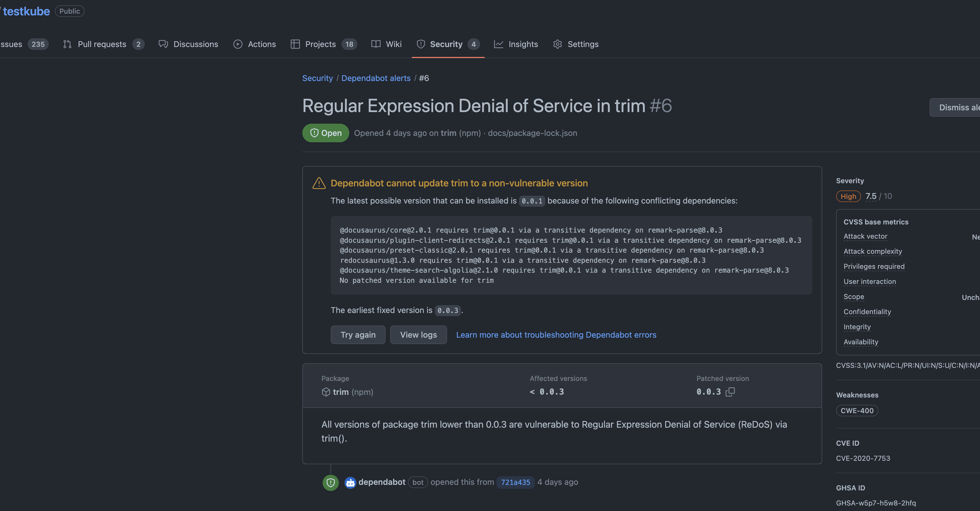
Task: Click the Security breadcrumb link
Action: point(317,78)
